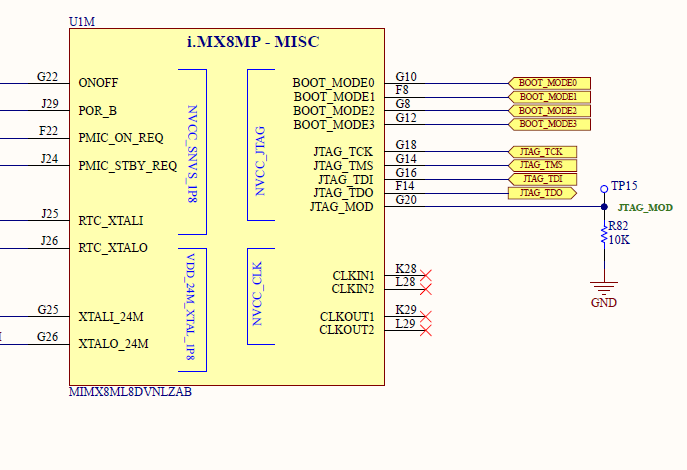The width and height of the screenshot is (687, 470).
Task: Click the JTAG_TDO pin name inside the chip
Action: (x=343, y=193)
